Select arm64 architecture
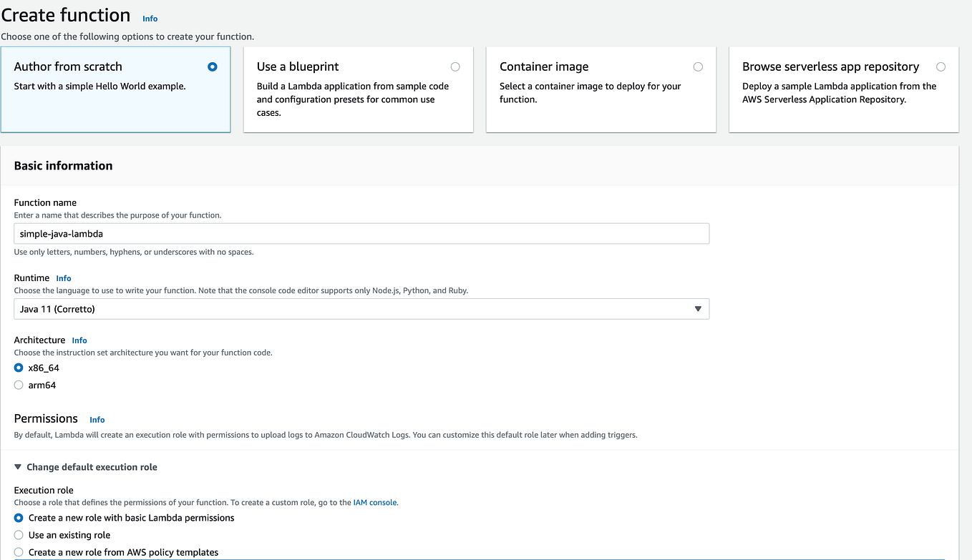Image resolution: width=972 pixels, height=560 pixels. click(19, 385)
